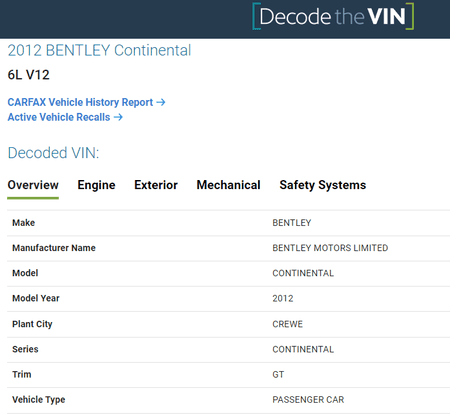Screen dimensions: 450x415
Task: Click the 6L V12 engine subtitle
Action: point(29,75)
